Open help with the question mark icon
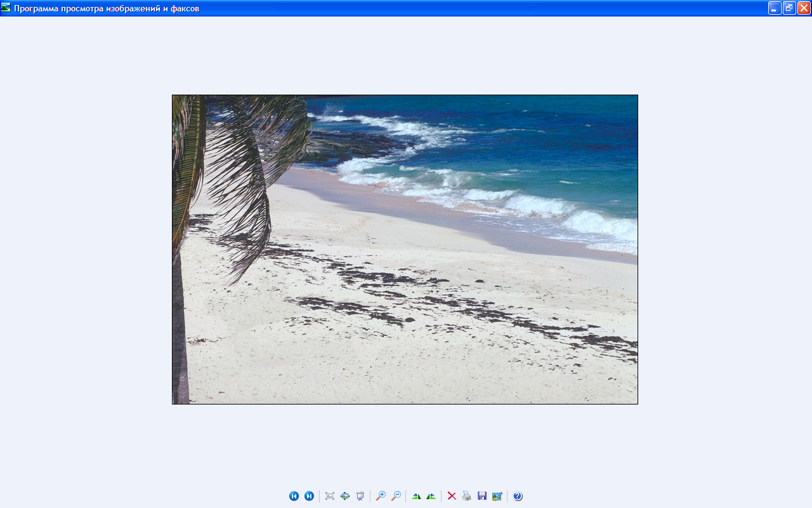 pyautogui.click(x=518, y=496)
